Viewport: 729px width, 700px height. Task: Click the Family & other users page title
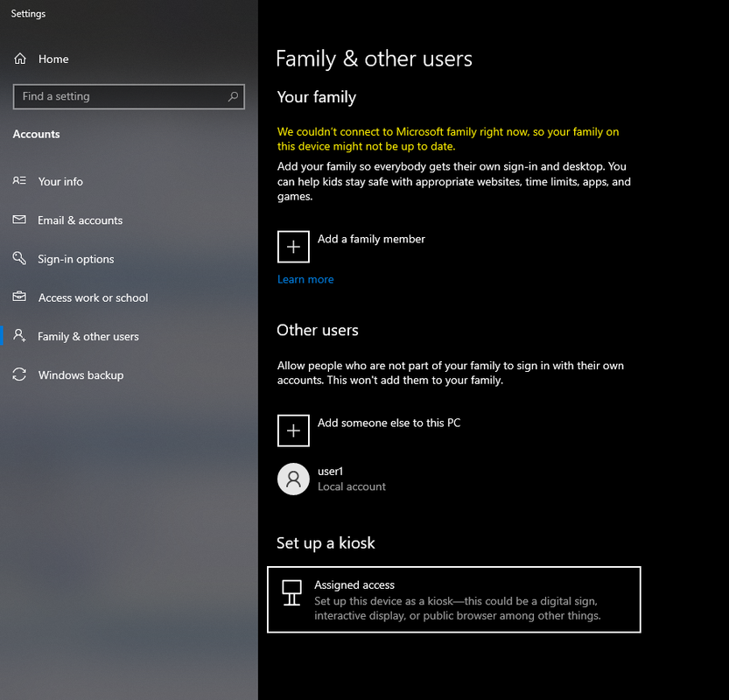[x=374, y=59]
